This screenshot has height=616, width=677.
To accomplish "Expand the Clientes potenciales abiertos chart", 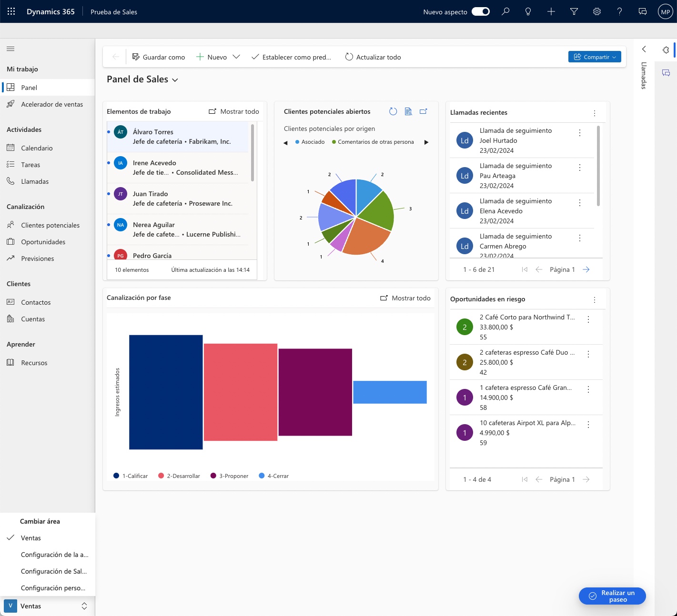I will coord(424,111).
